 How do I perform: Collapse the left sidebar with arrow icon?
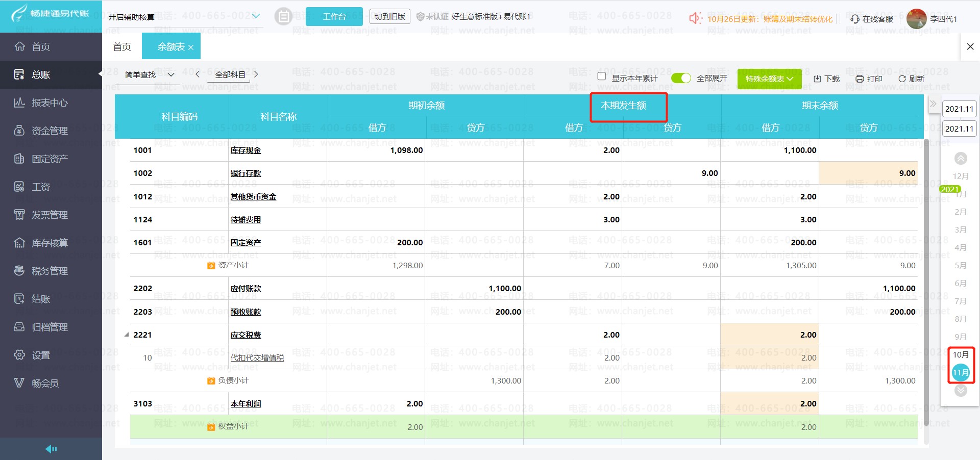point(51,449)
